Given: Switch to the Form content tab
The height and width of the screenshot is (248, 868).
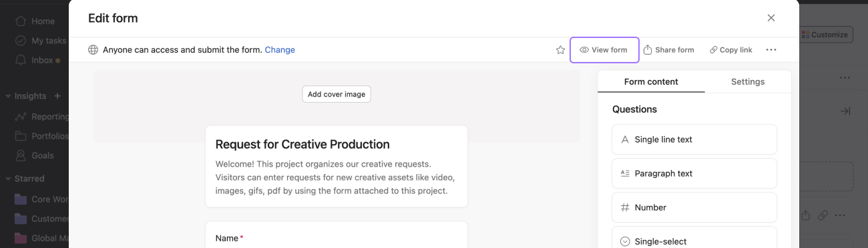Looking at the screenshot, I should click(651, 81).
